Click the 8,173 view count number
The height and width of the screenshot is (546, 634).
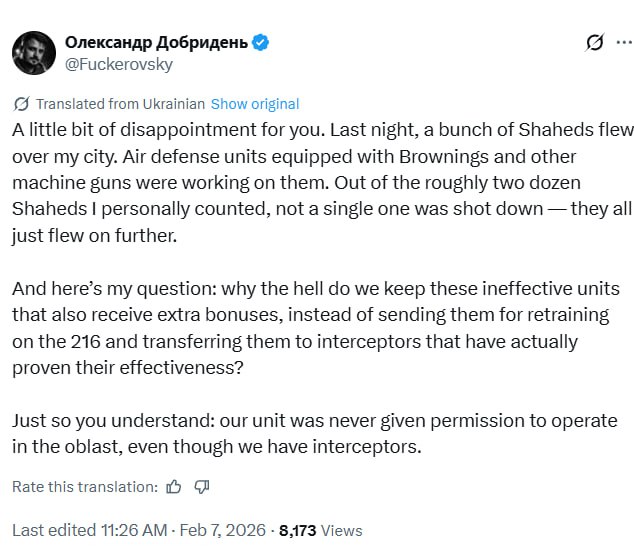(x=298, y=530)
